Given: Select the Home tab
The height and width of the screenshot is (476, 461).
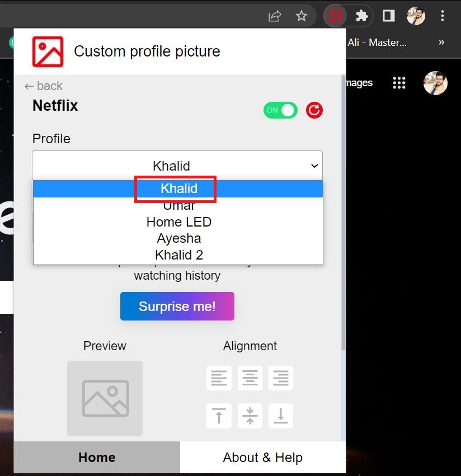Looking at the screenshot, I should (x=96, y=457).
